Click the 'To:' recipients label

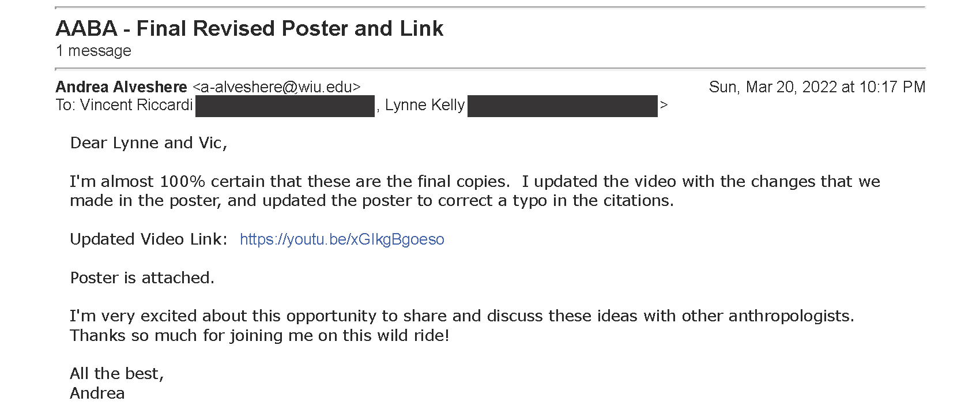click(x=66, y=105)
